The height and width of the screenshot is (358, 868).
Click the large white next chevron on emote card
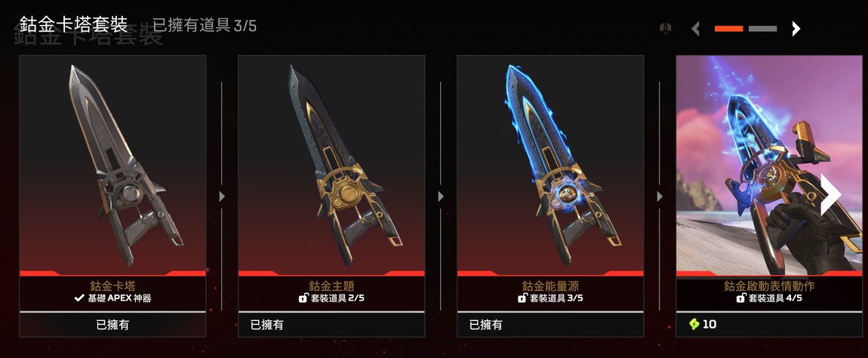click(830, 195)
